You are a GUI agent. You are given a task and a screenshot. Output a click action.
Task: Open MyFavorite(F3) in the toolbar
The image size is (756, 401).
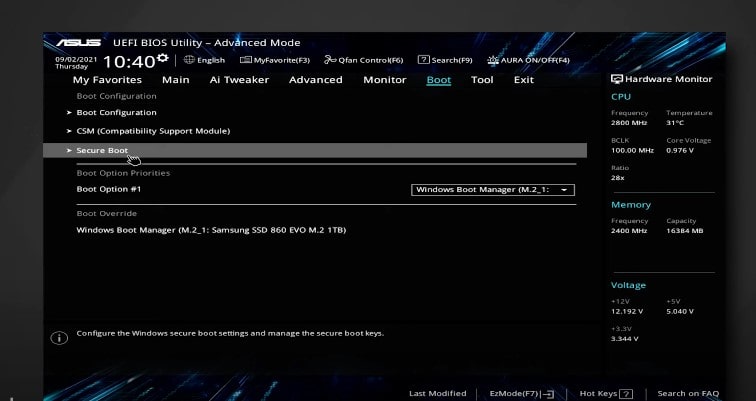(275, 60)
